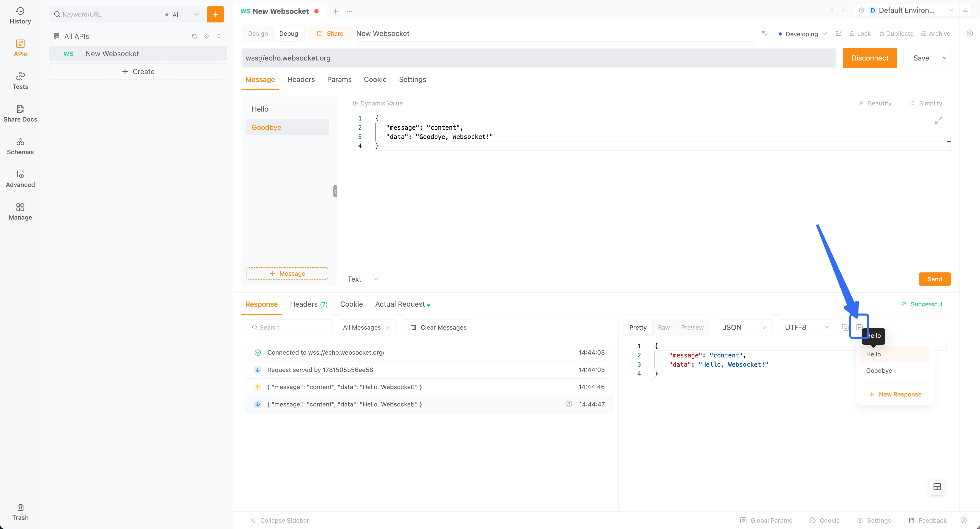Select the Hello message in the list

tap(287, 109)
